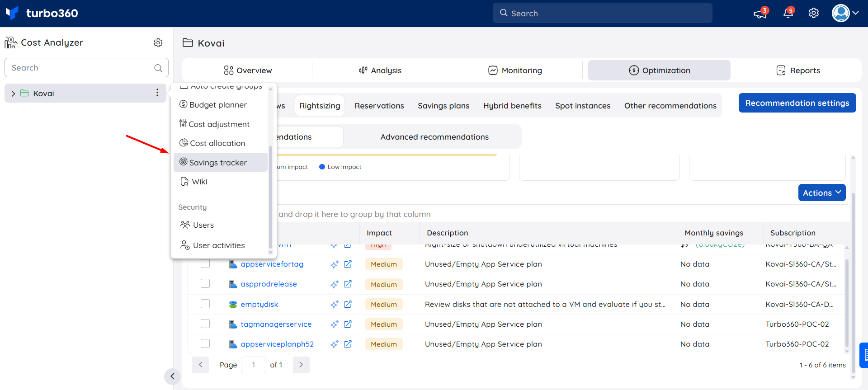
Task: Open User activities menu entry
Action: point(220,245)
